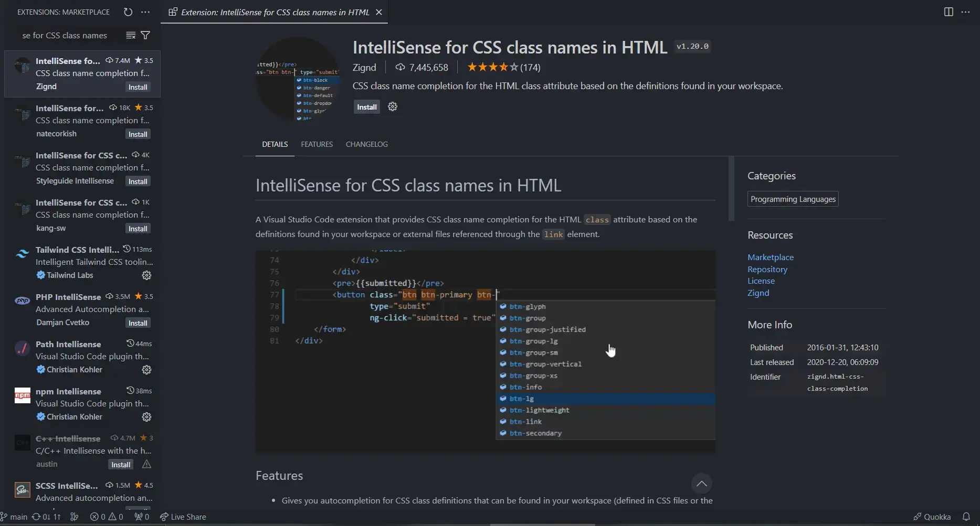Open the manage gear beside the main Install button
The width and height of the screenshot is (980, 526).
point(393,107)
